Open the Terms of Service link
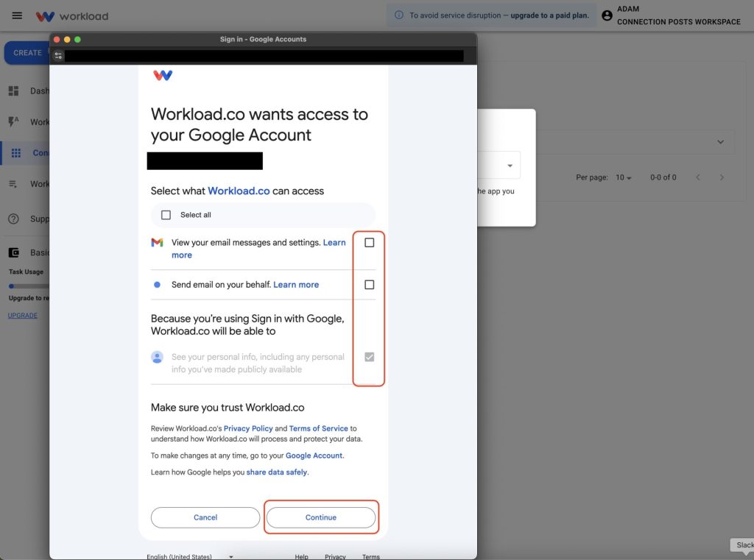 click(318, 428)
